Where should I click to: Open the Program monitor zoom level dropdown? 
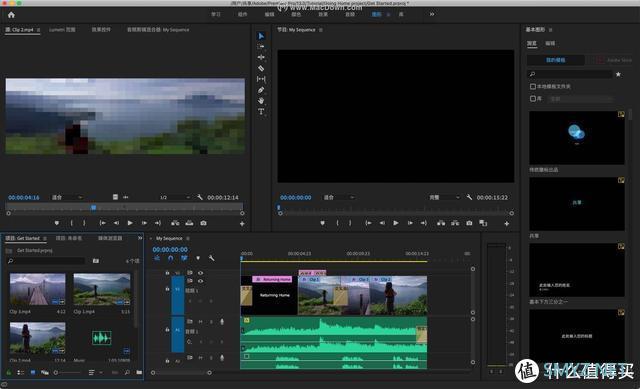pyautogui.click(x=339, y=197)
